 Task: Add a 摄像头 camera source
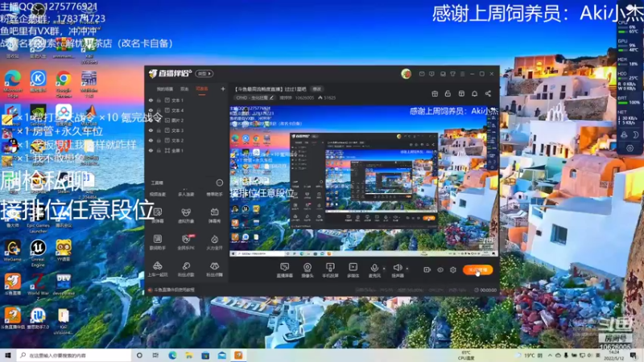point(308,270)
